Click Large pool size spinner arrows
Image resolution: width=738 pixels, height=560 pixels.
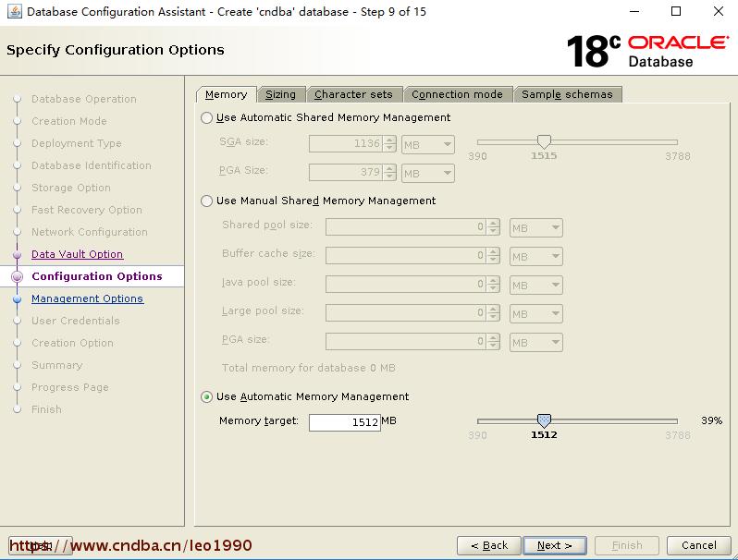(x=493, y=313)
